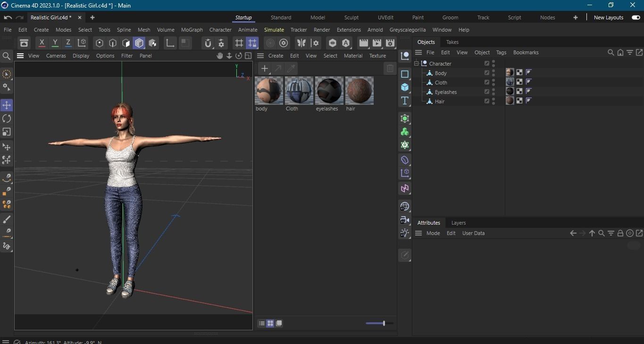Viewport: 644px width, 344px height.
Task: Select the Eyelashes object in tree
Action: 446,92
